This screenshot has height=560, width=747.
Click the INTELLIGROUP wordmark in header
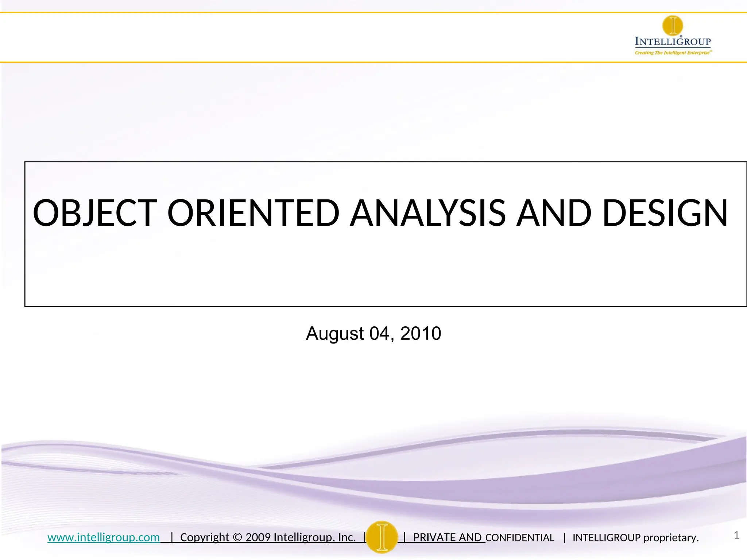point(673,42)
